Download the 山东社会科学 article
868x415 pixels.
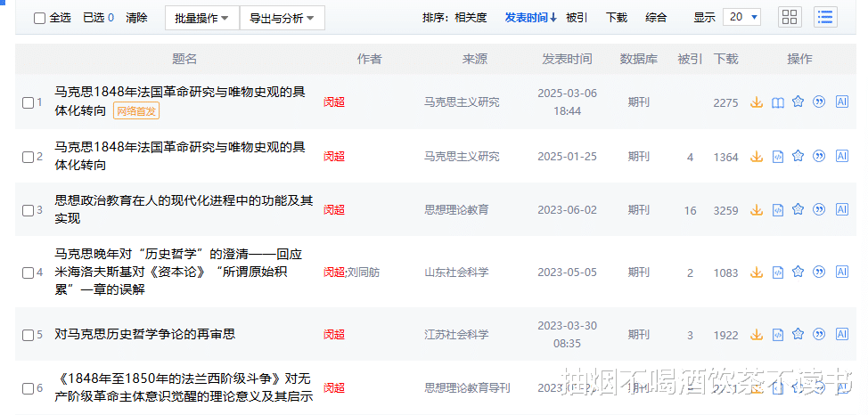pos(757,273)
